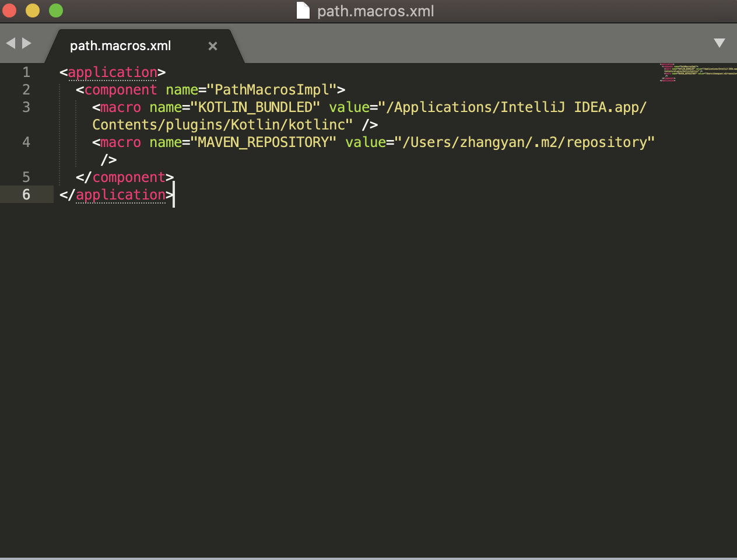
Task: Click the yellow minimize window button
Action: (33, 10)
